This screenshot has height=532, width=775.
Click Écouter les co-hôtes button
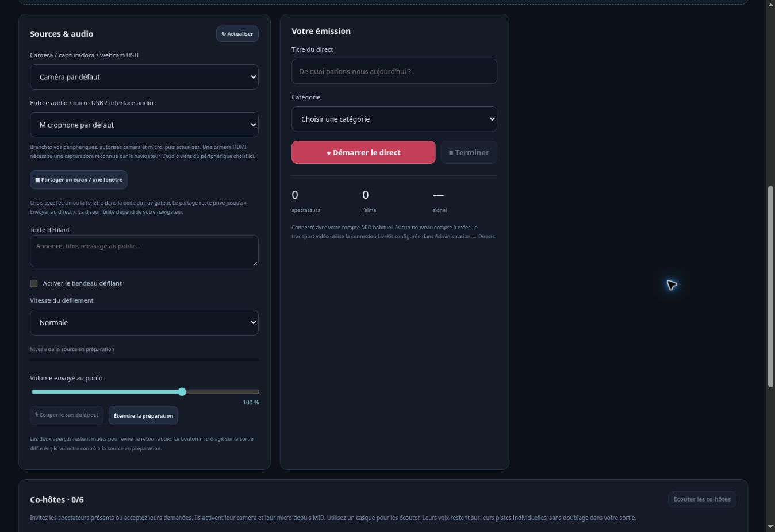click(x=702, y=499)
